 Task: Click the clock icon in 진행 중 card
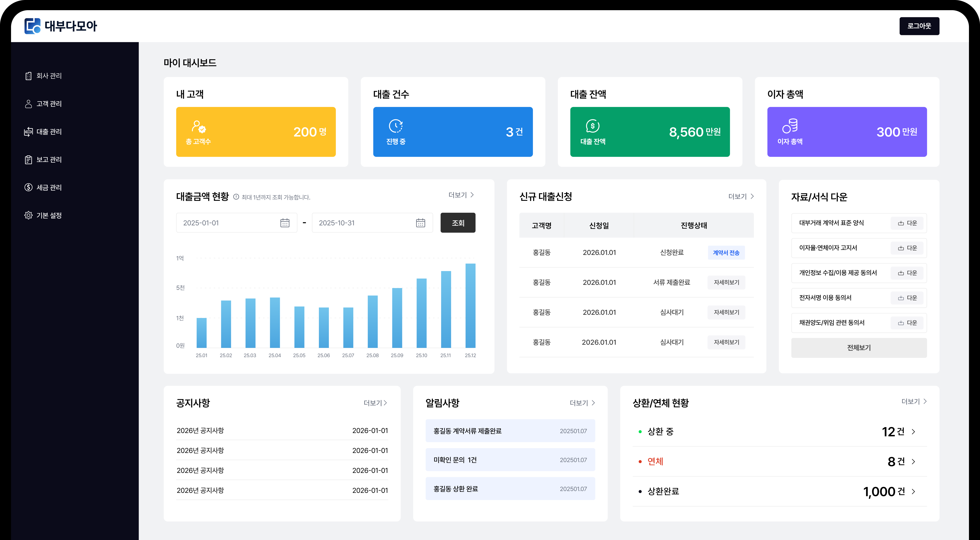pyautogui.click(x=396, y=126)
